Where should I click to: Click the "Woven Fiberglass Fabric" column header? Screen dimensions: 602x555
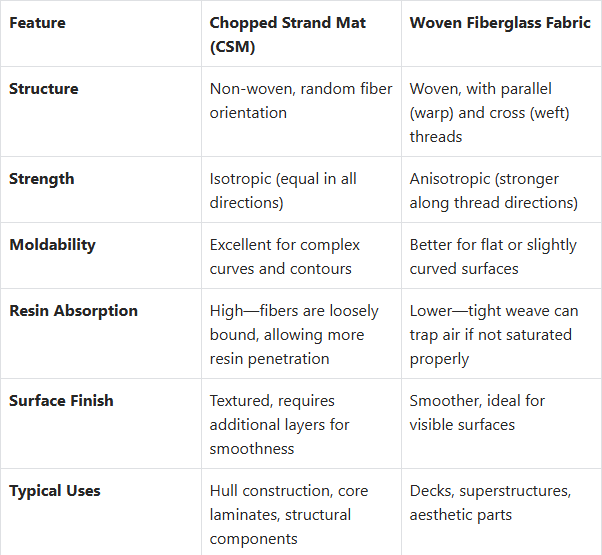[500, 23]
